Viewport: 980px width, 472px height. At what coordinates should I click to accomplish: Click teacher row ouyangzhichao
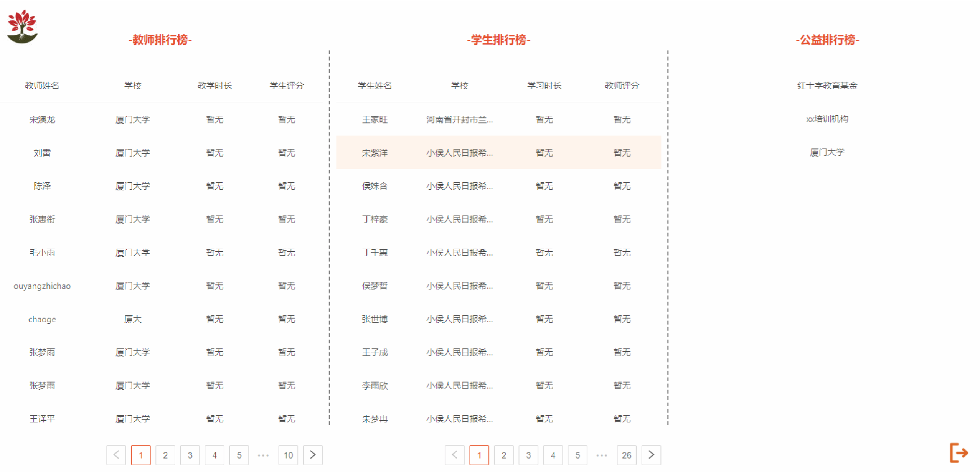[x=42, y=286]
